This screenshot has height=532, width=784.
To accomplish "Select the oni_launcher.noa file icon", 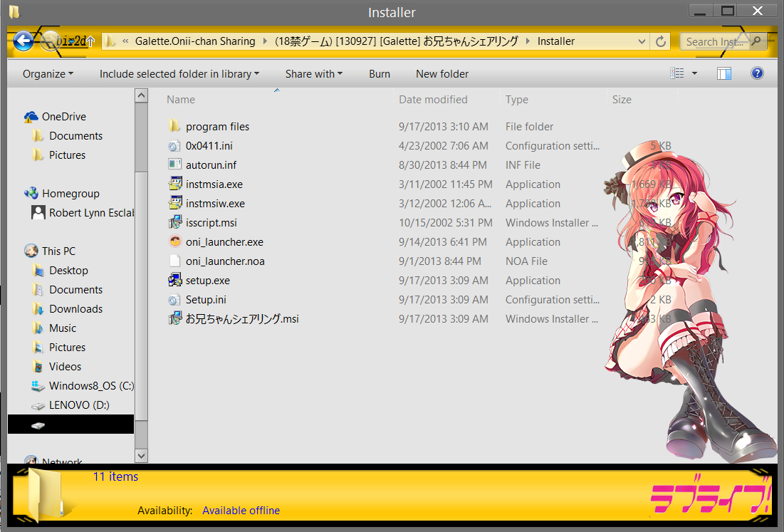I will point(174,261).
